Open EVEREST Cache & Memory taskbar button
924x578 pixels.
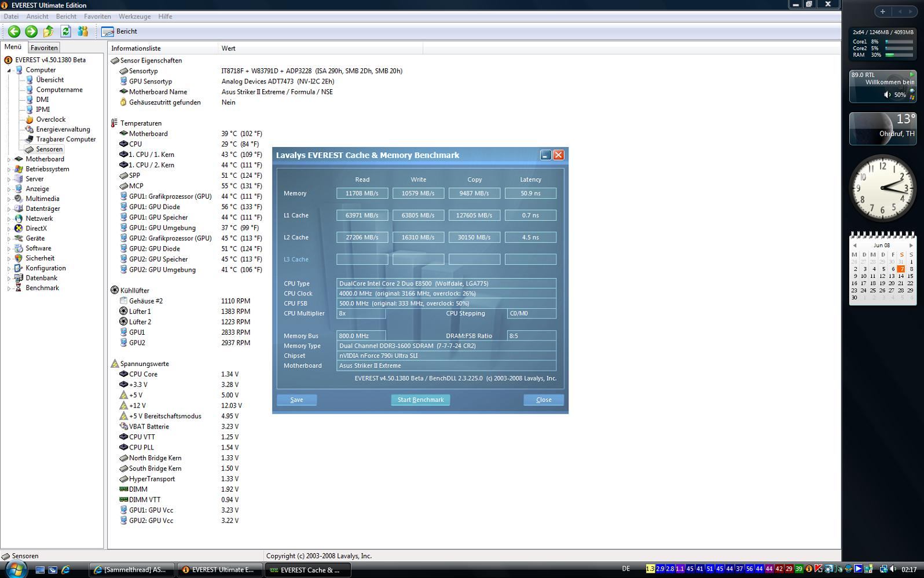point(307,570)
